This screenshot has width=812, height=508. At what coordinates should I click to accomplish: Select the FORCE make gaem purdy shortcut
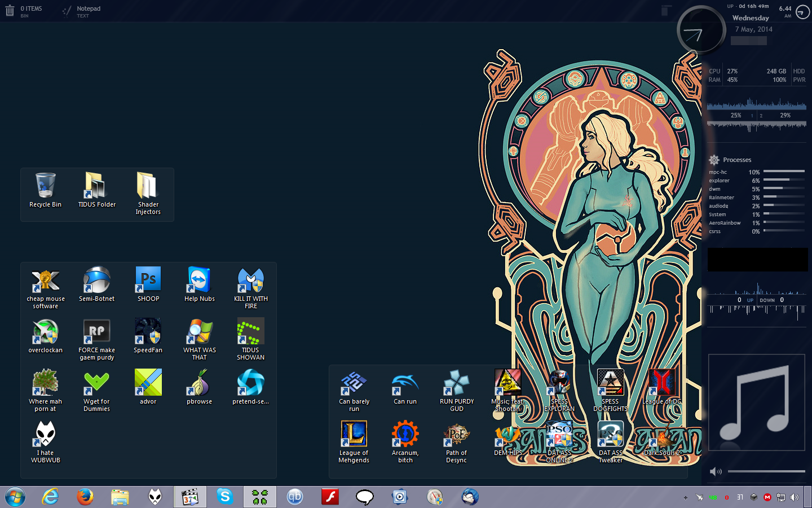97,340
